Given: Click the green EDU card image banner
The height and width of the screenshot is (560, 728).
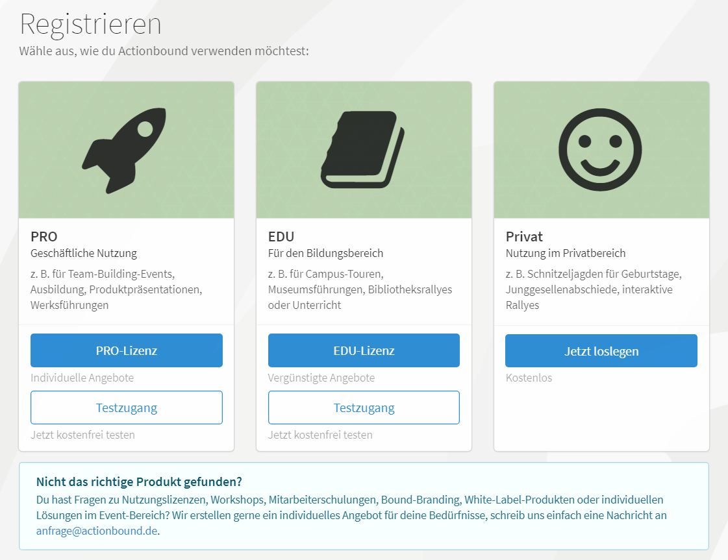Looking at the screenshot, I should (364, 150).
